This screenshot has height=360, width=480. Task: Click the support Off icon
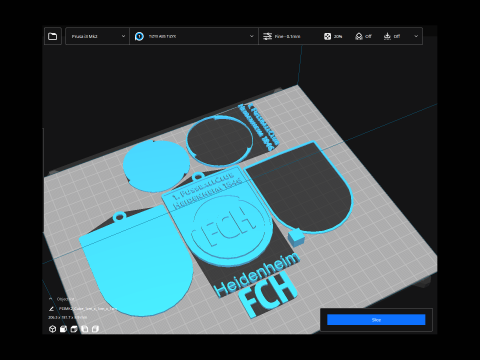tap(359, 36)
